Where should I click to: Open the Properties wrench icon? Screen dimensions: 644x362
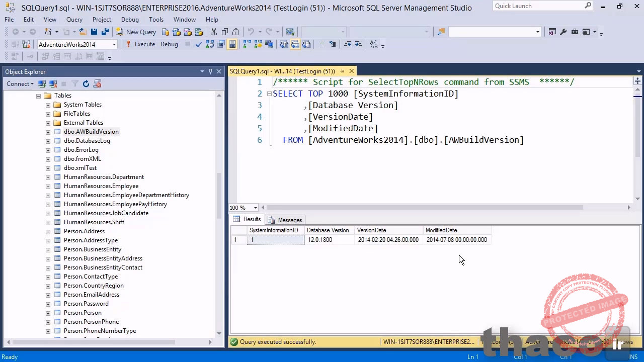pos(563,32)
